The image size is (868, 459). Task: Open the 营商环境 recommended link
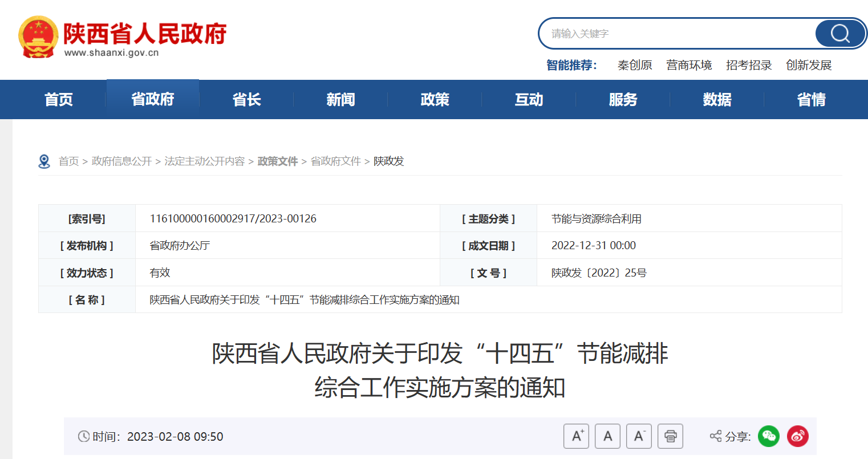(689, 66)
